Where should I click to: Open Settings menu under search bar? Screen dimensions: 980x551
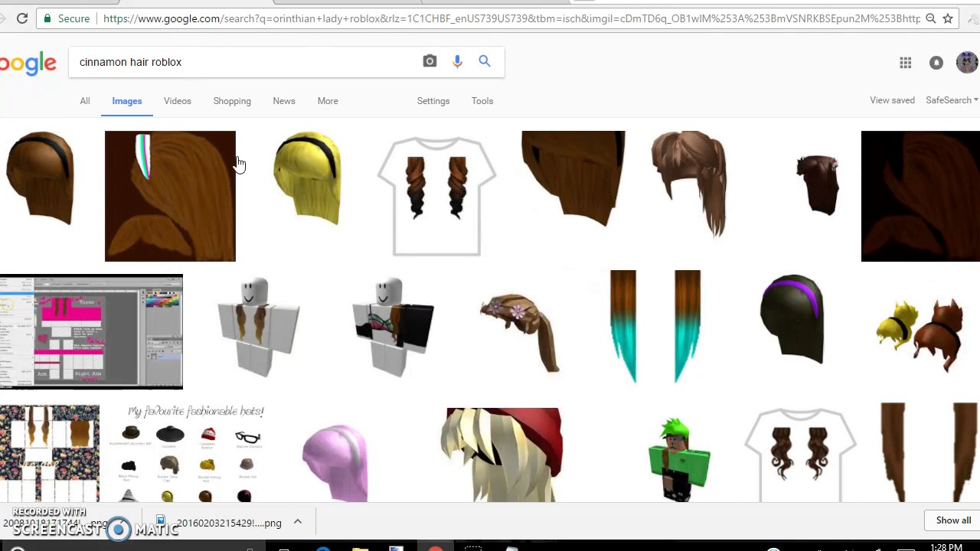point(433,101)
